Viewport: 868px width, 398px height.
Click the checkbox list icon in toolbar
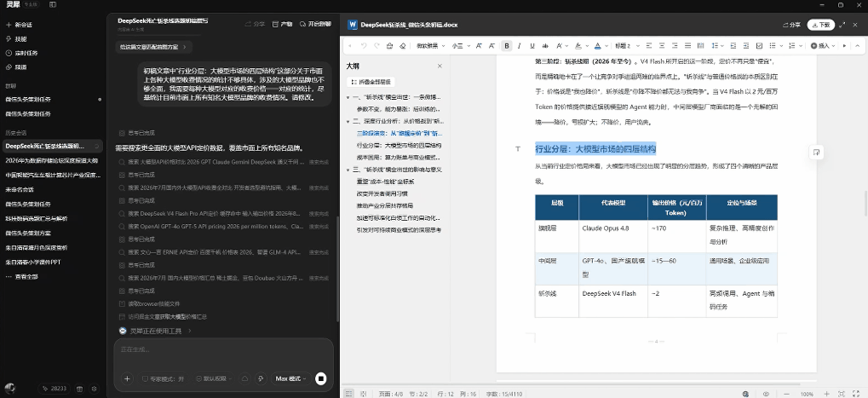pos(760,46)
